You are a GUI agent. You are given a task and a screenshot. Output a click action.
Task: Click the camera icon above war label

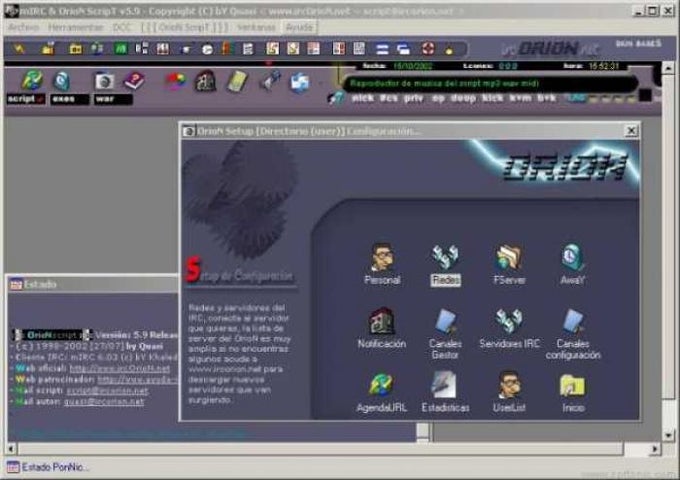tap(104, 81)
